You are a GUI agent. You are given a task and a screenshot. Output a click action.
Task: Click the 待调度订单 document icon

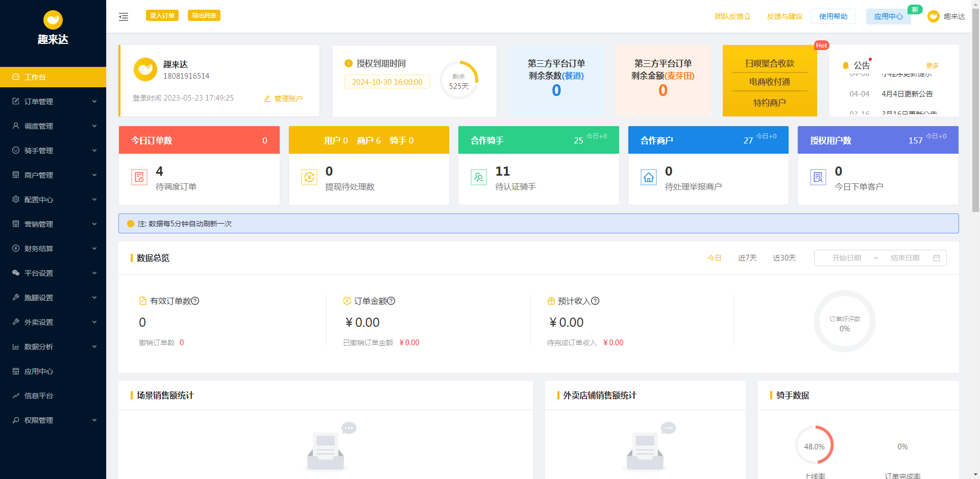click(139, 177)
